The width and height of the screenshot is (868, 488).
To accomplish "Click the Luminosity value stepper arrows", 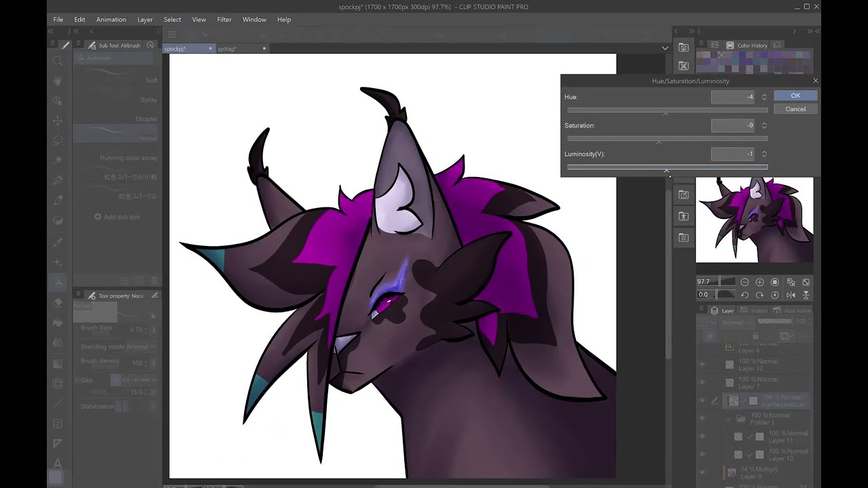I will (764, 154).
